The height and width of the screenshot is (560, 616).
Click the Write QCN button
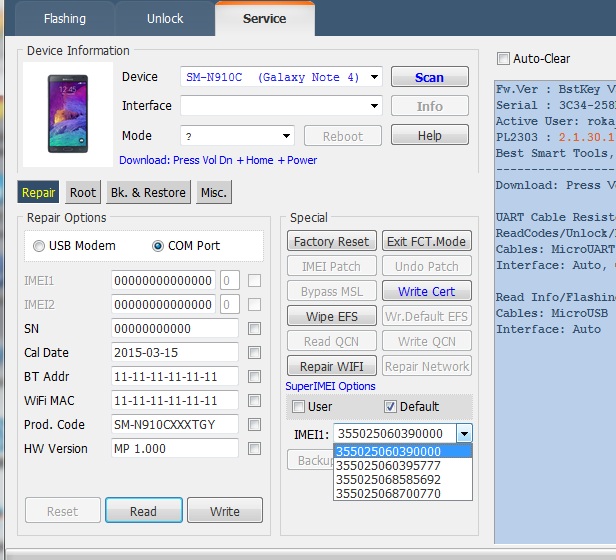click(x=427, y=341)
